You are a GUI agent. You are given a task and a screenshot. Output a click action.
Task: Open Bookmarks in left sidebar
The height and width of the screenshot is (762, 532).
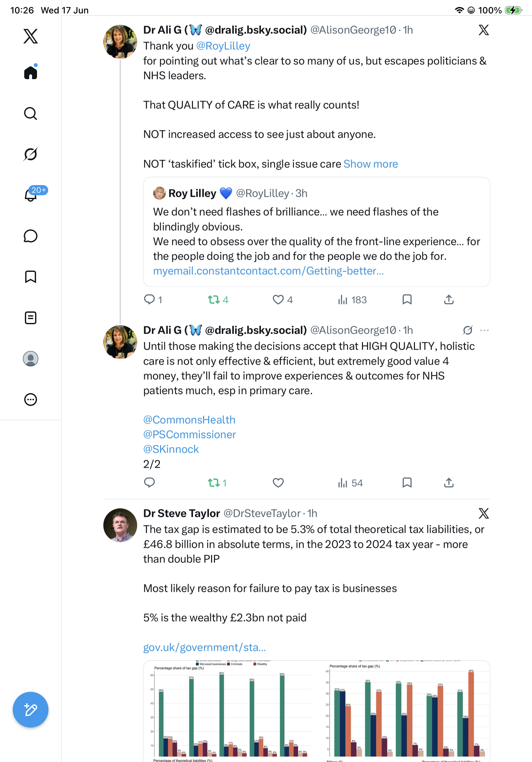click(x=31, y=276)
